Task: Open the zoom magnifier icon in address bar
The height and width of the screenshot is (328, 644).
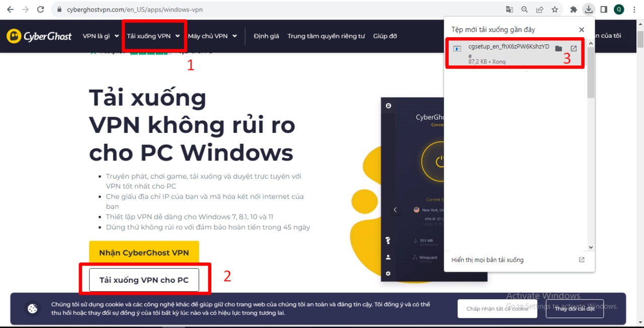Action: (525, 10)
